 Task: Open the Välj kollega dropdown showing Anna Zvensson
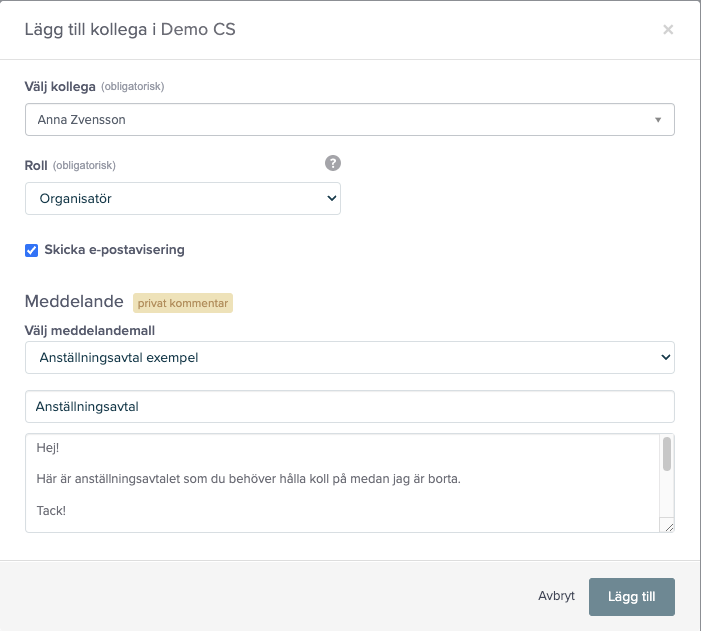coord(340,120)
